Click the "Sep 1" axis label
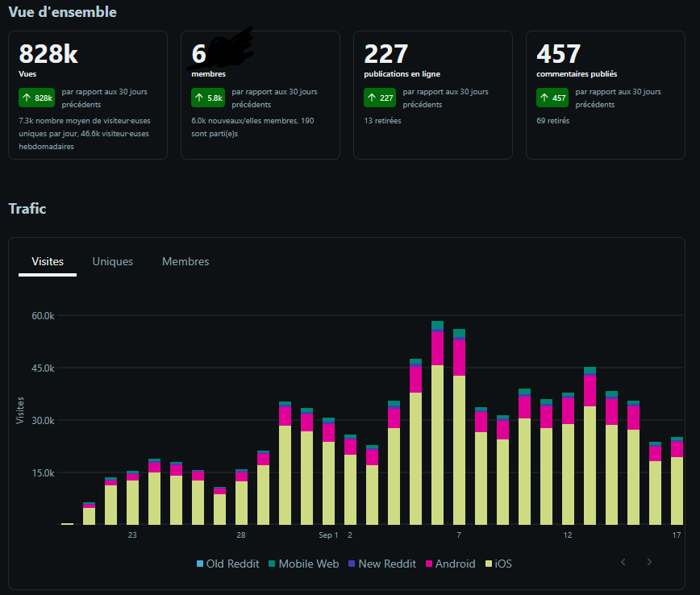This screenshot has height=595, width=700. click(x=328, y=535)
